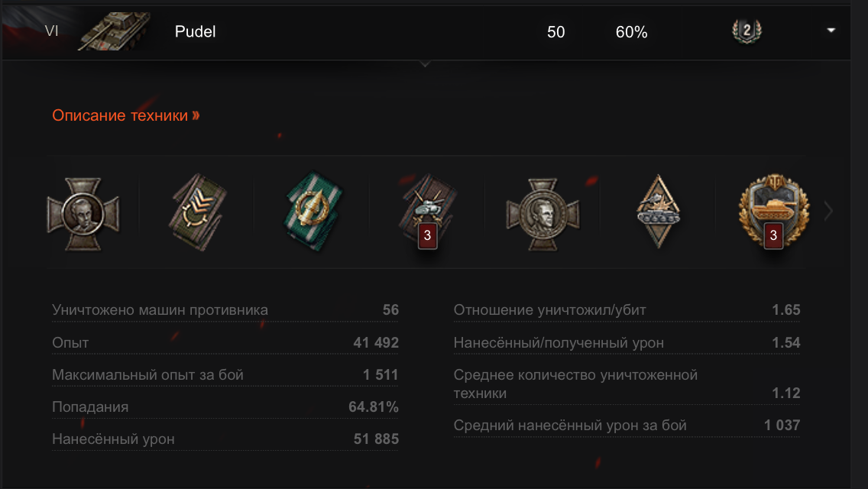Select the Средний нанесённый урон за бой row
The width and height of the screenshot is (868, 489).
(627, 426)
